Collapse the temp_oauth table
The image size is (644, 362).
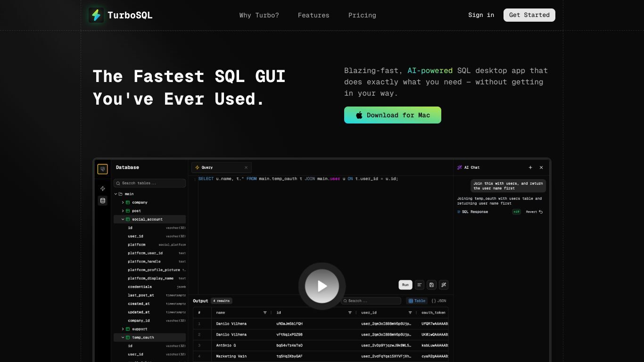[123, 337]
